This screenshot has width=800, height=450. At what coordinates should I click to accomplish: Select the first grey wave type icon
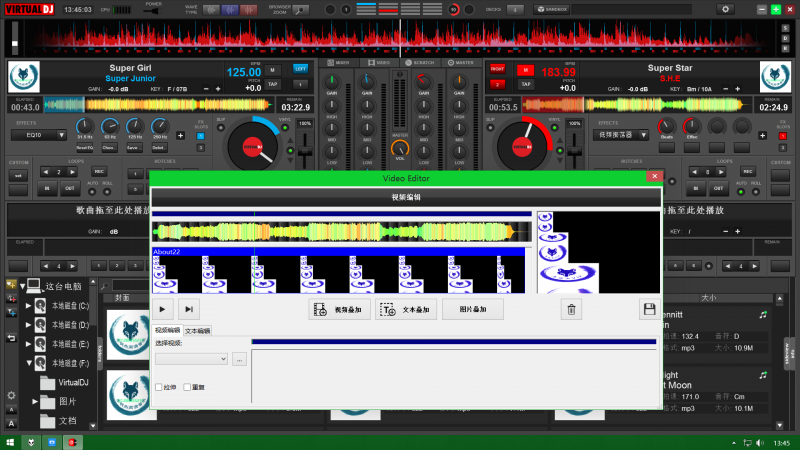(211, 10)
